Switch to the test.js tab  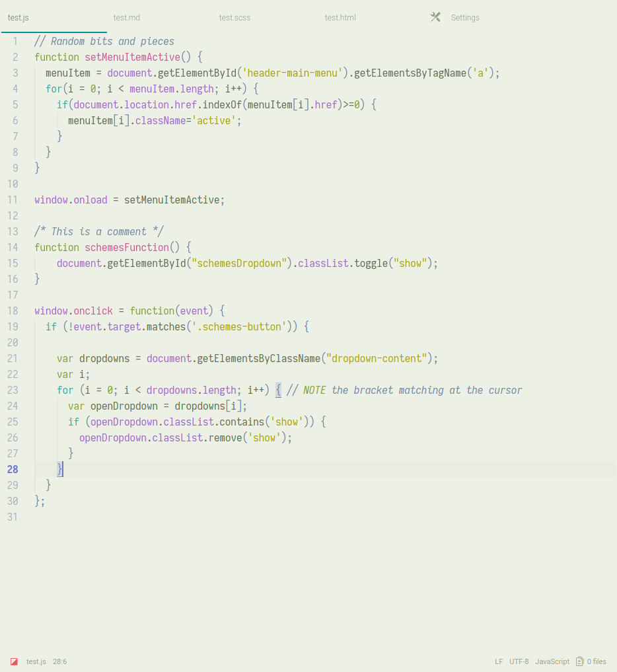[18, 18]
